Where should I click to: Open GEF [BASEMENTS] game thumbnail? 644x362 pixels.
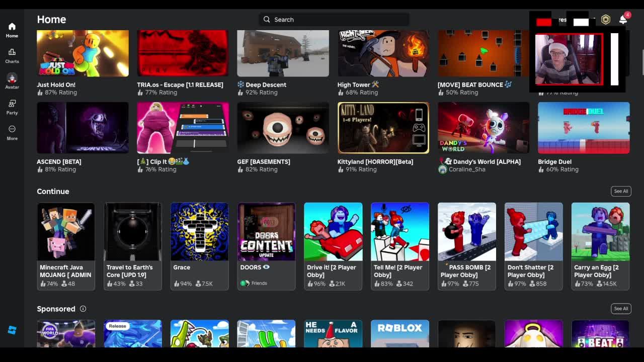click(283, 128)
